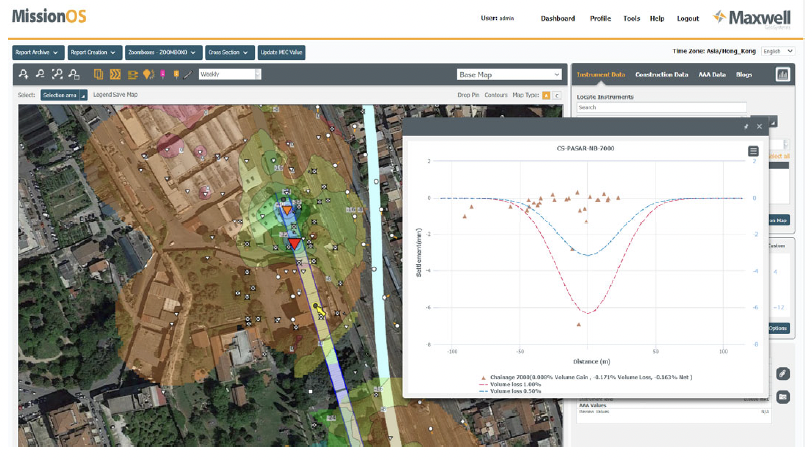Click the Update MIC Value button

tap(281, 52)
